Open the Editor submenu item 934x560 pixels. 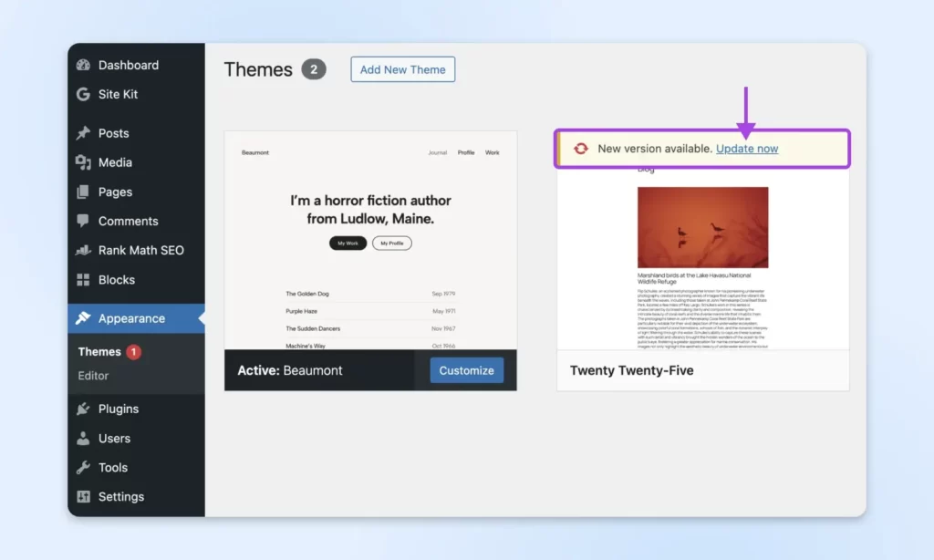point(94,376)
